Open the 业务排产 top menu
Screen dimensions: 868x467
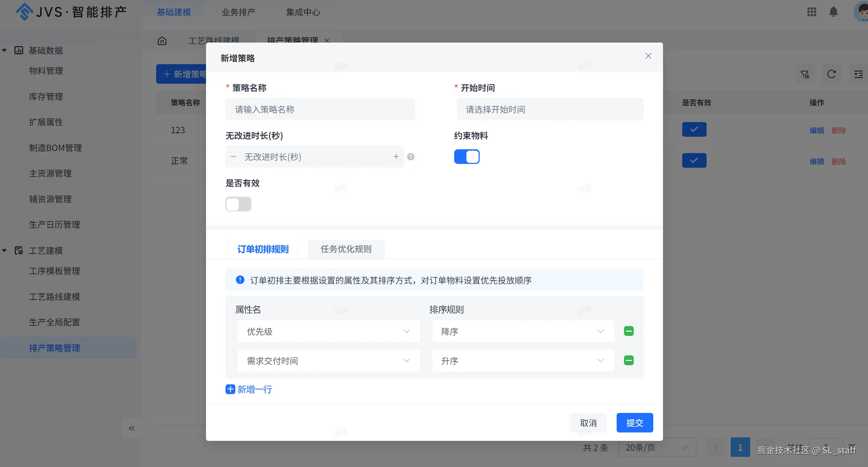[x=238, y=13]
